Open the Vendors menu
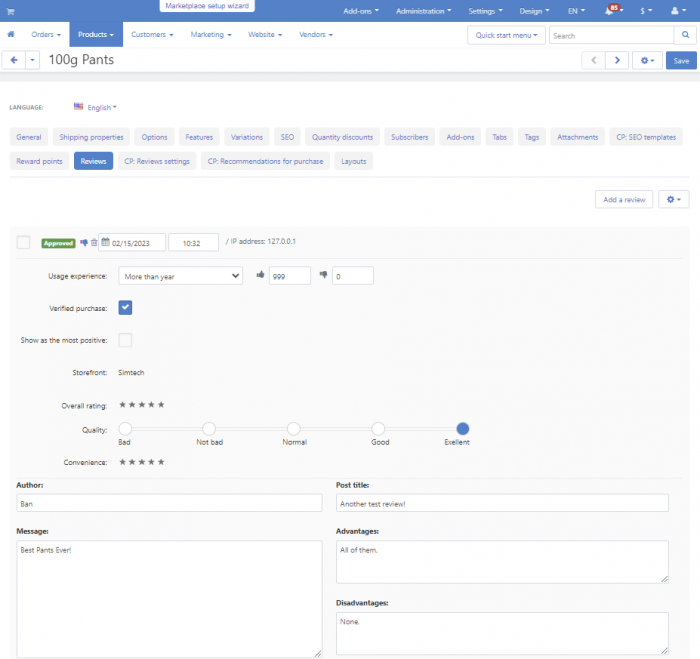This screenshot has width=700, height=659. click(316, 34)
